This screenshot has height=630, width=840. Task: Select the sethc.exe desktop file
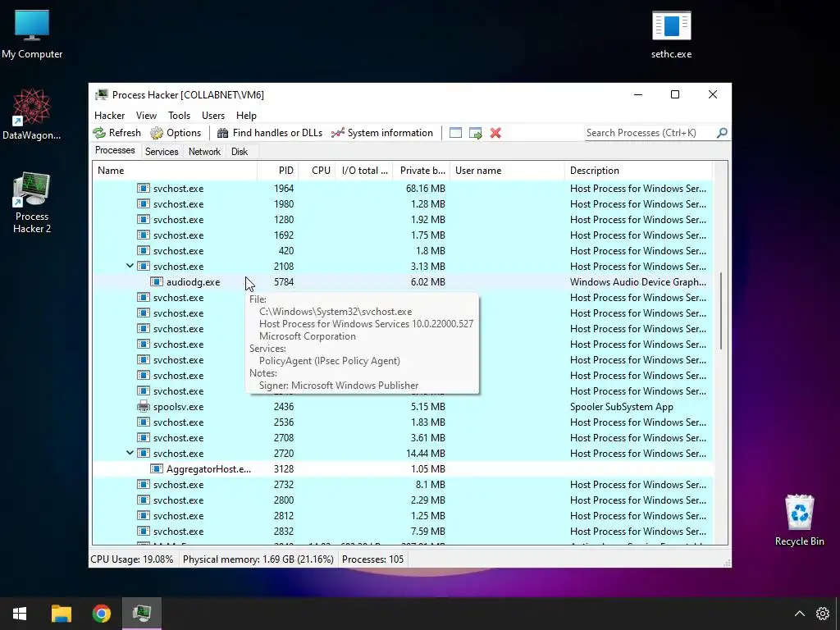pos(671,34)
